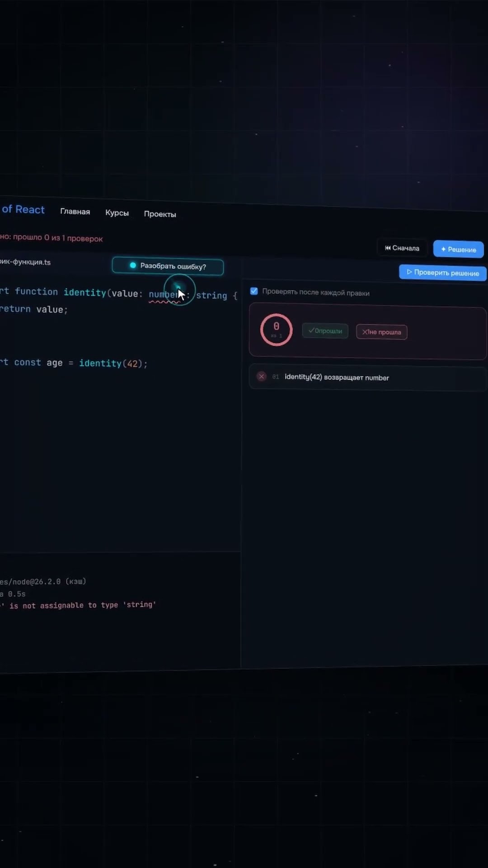Click the "is not assignable to type 'string'" error

83,605
